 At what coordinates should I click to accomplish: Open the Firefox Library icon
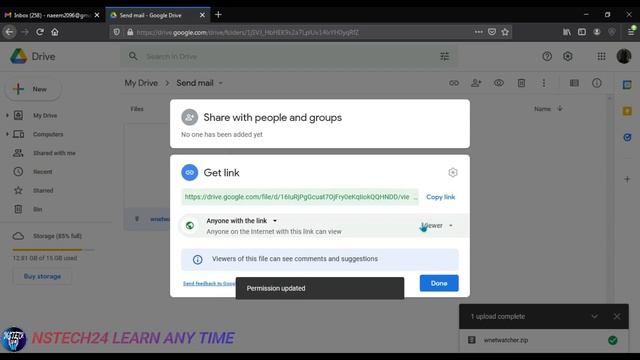coord(567,32)
